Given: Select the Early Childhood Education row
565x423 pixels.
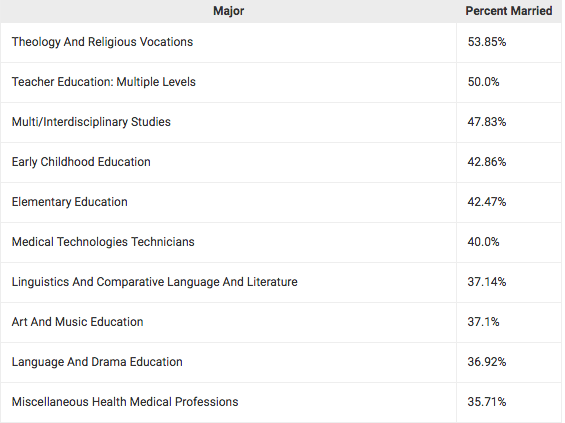Looking at the screenshot, I should click(x=281, y=162).
